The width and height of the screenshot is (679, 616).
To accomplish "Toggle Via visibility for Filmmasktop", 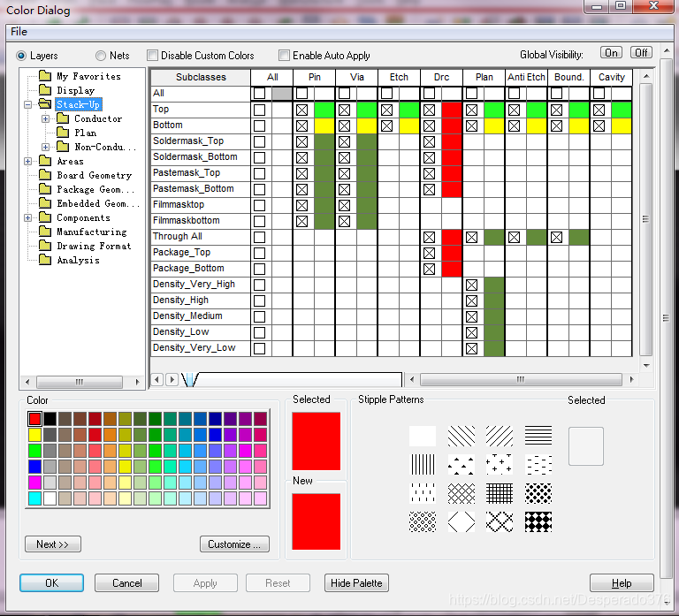I will tap(344, 205).
